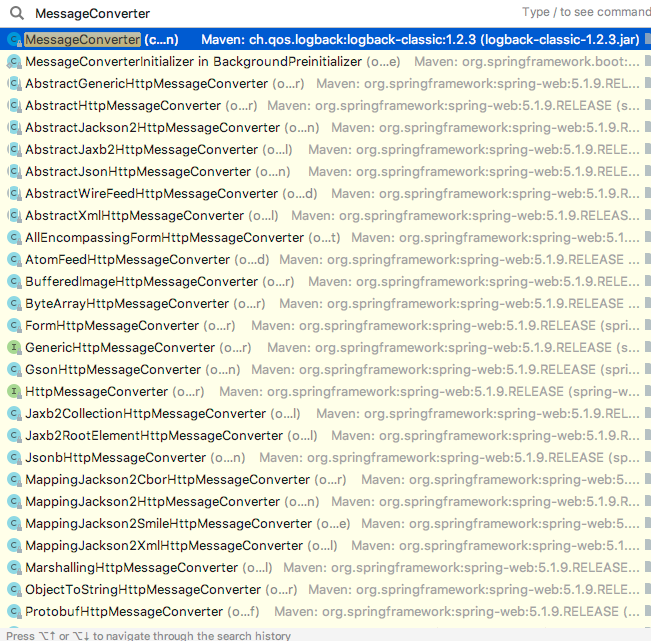Open AllEncompassingFormHttpMessageConverter result
This screenshot has width=651, height=641.
(x=326, y=237)
